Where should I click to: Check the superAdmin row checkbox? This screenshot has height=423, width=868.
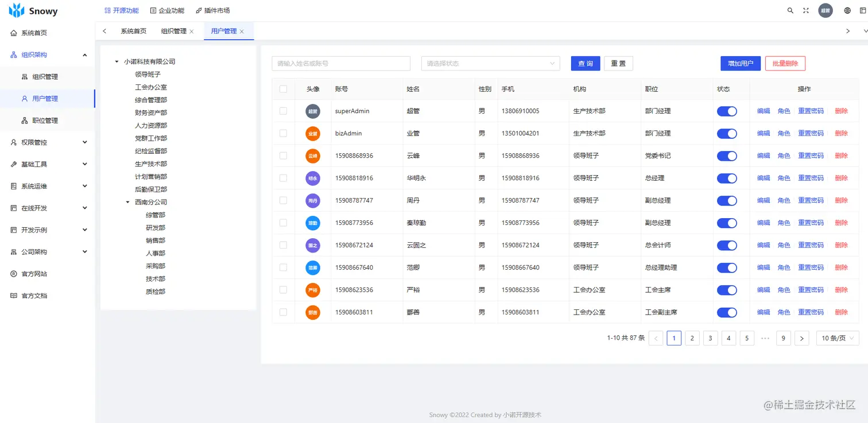click(283, 111)
